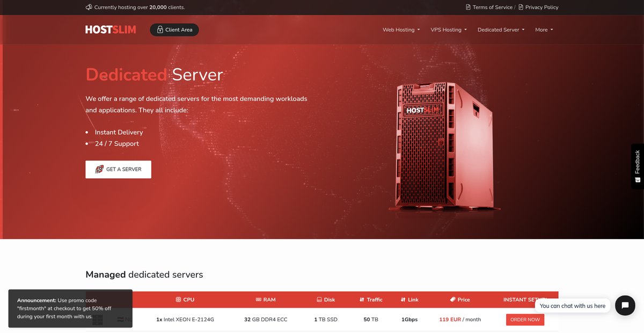Open the live chat bubble icon
644x333 pixels.
625,306
